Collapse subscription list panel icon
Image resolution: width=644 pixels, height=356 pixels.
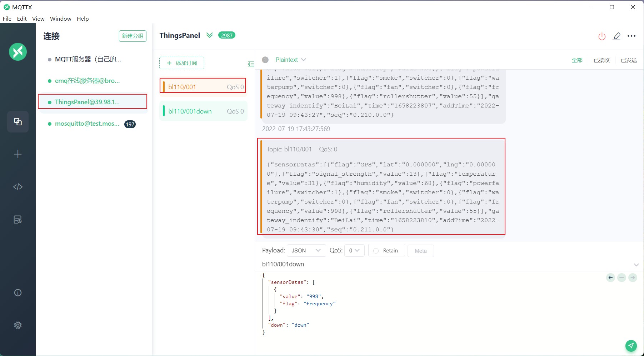(x=251, y=64)
